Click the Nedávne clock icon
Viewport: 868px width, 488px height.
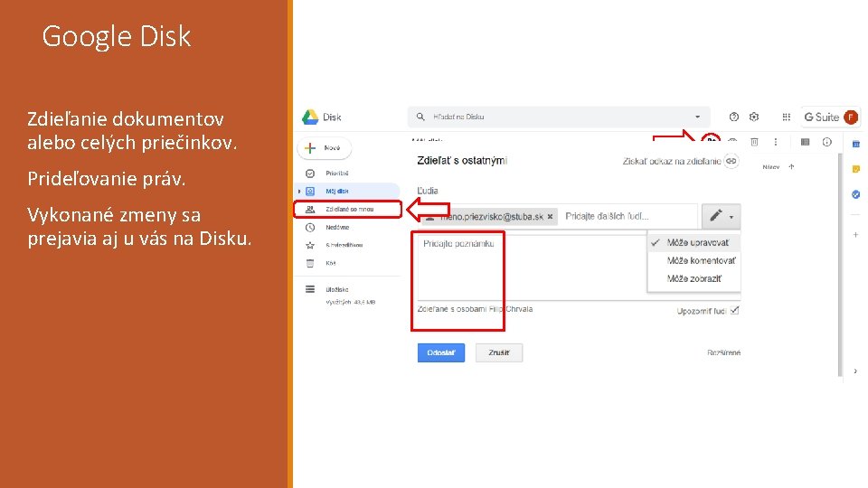coord(310,228)
